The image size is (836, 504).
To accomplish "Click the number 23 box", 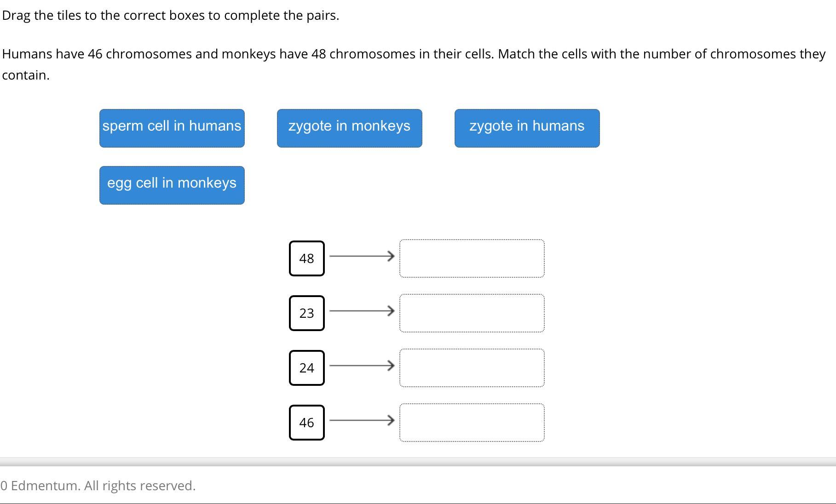I will click(307, 313).
